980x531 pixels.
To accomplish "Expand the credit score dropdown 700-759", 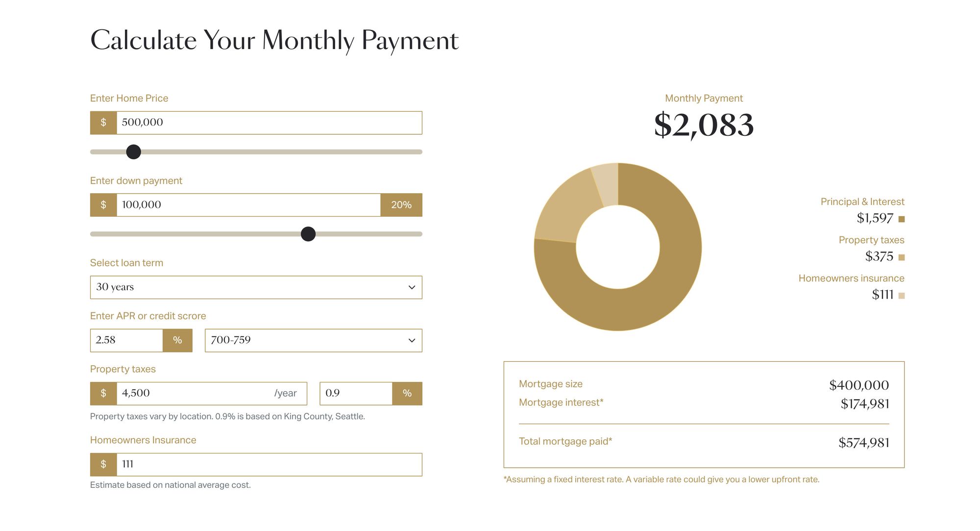I will [314, 340].
